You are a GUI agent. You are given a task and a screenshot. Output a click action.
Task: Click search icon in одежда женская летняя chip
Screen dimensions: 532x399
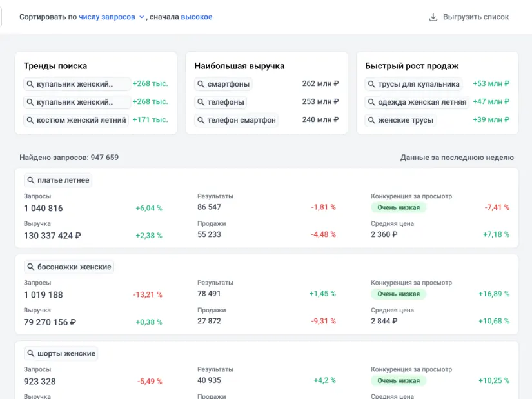(x=371, y=102)
